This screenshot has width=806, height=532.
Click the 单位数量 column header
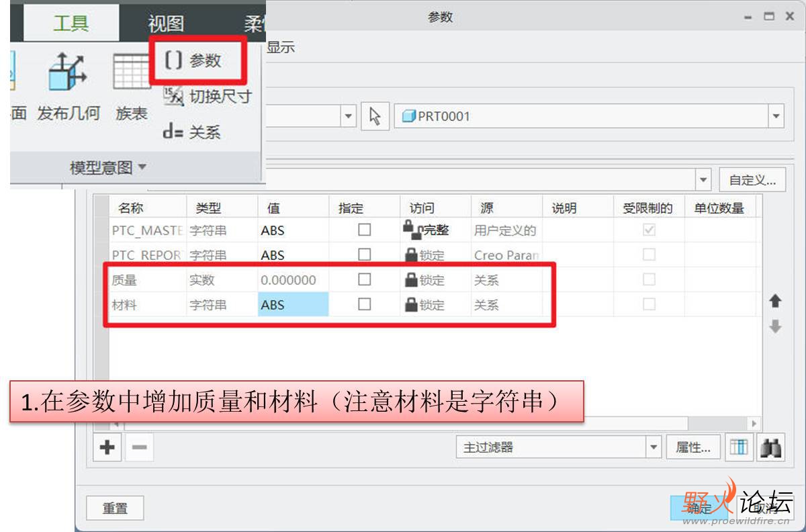pyautogui.click(x=721, y=208)
